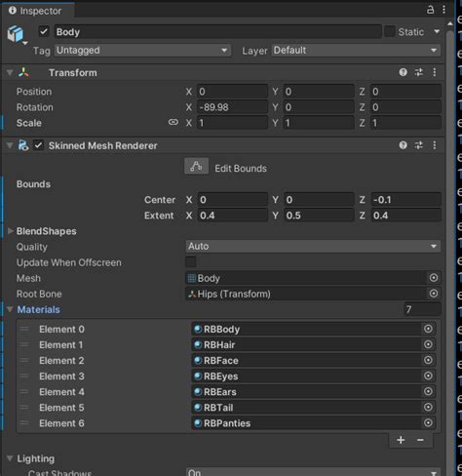Collapse the Lighting section
462x476 pixels.
[10, 458]
